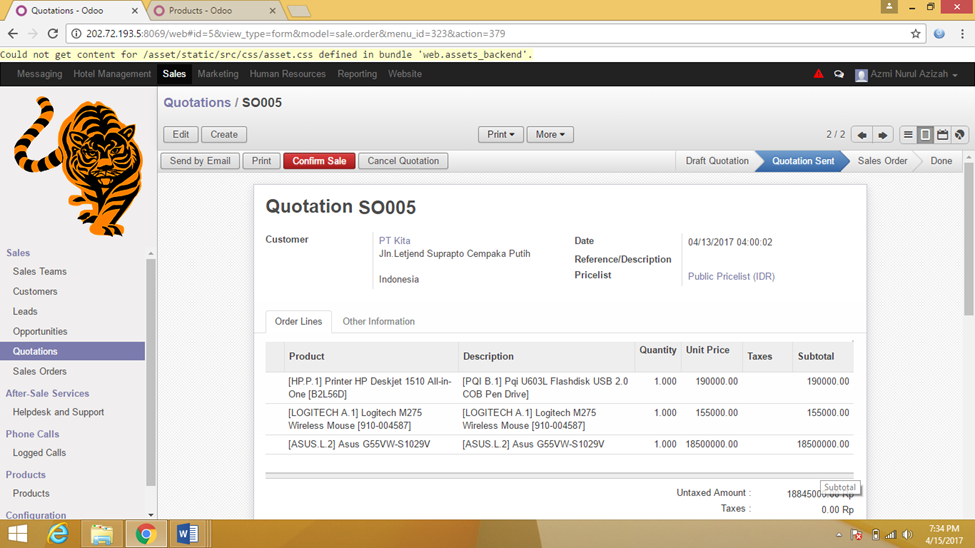The image size is (975, 548).
Task: Click Print button in status bar
Action: (x=261, y=161)
